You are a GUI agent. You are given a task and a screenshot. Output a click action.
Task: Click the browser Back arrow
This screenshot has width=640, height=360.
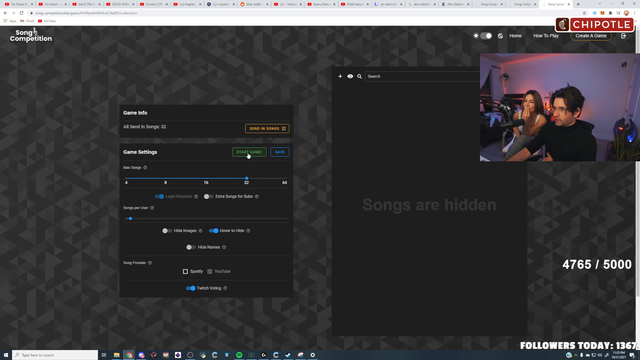[5, 13]
